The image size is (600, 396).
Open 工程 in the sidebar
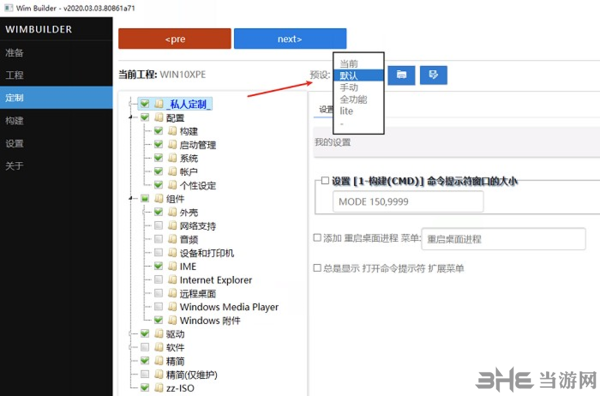(56, 75)
